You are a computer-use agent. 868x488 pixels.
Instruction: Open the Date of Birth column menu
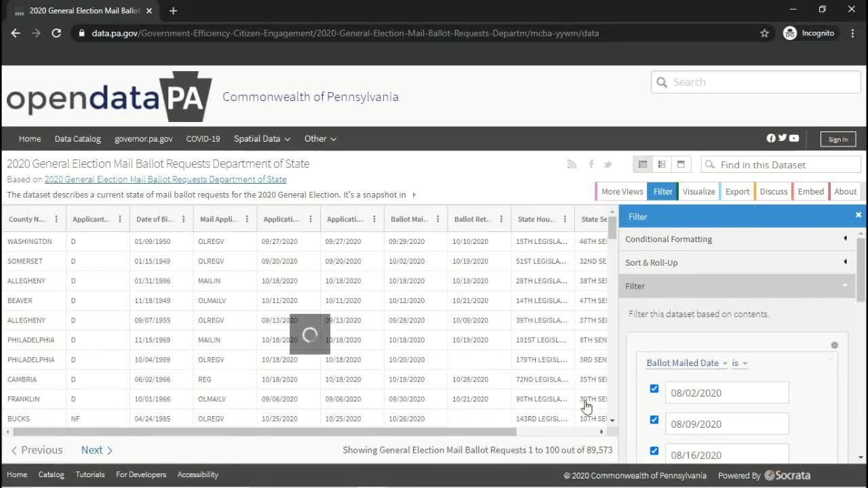(183, 219)
